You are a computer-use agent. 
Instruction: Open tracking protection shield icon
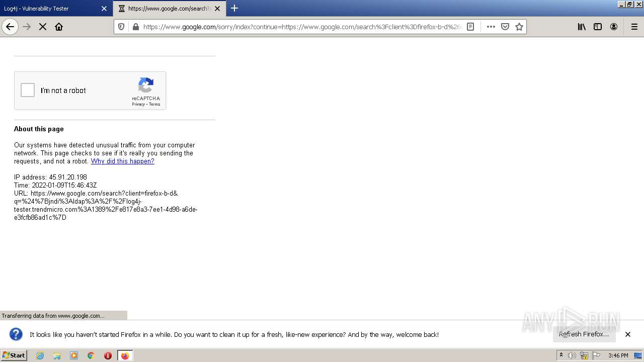click(x=121, y=27)
